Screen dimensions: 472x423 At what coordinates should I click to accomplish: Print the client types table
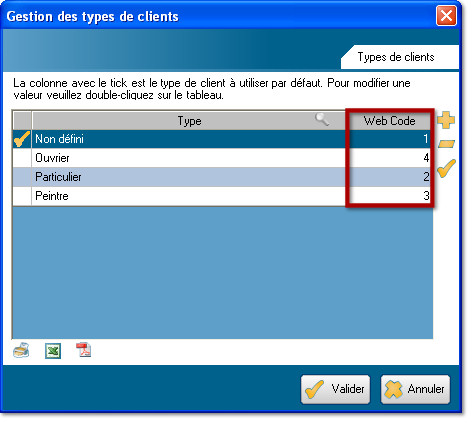(x=21, y=350)
